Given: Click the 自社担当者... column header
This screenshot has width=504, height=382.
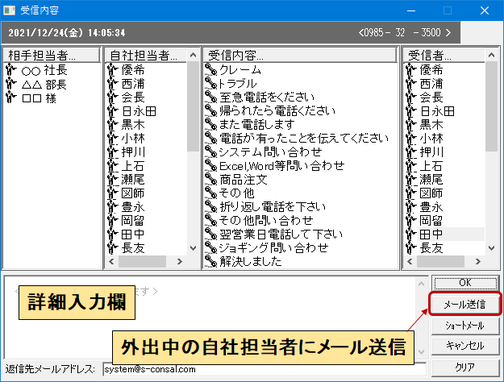Looking at the screenshot, I should coord(146,55).
